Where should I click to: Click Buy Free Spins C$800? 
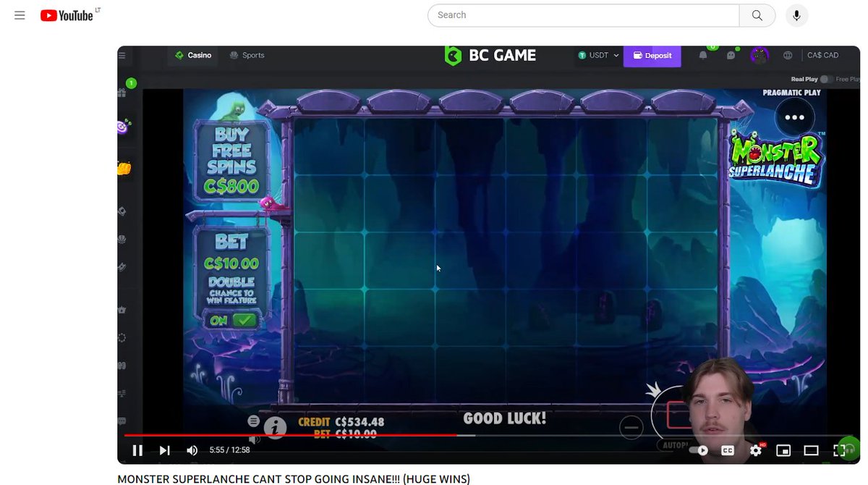click(x=231, y=161)
